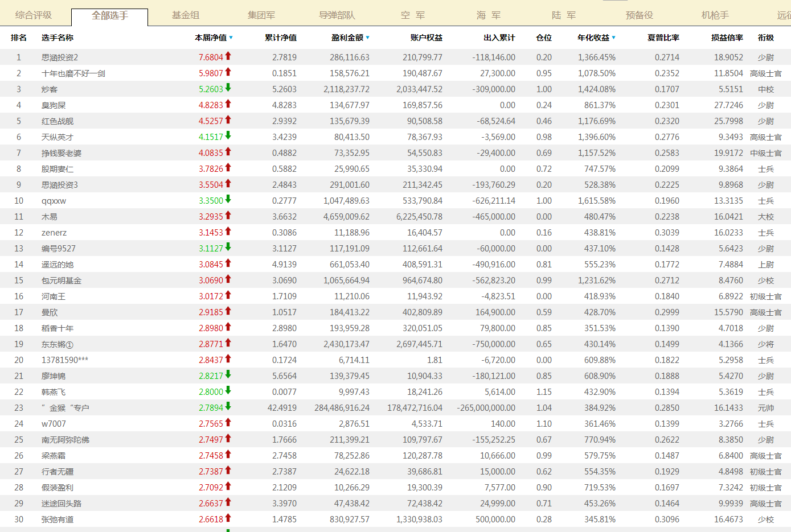Viewport: 791px width, 532px height.
Task: Click the red up arrow for 思涵投资2
Action: [228, 56]
